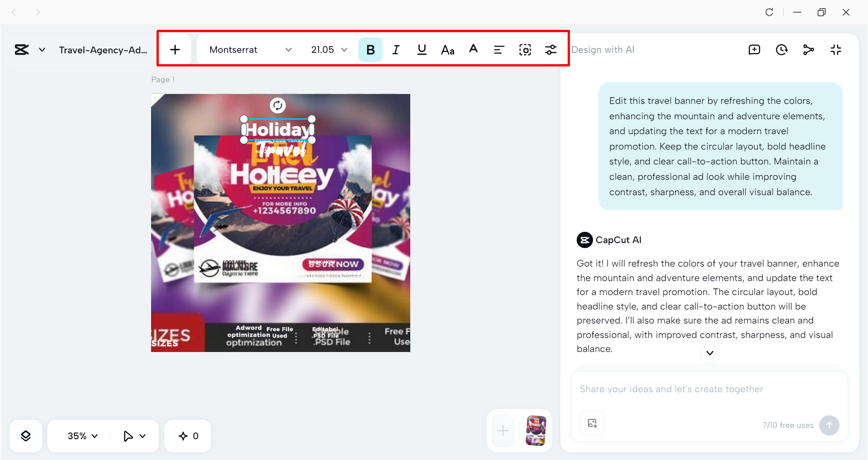Expand the cursor tool dropdown arrow
Screen dimensions: 868x460
point(143,436)
